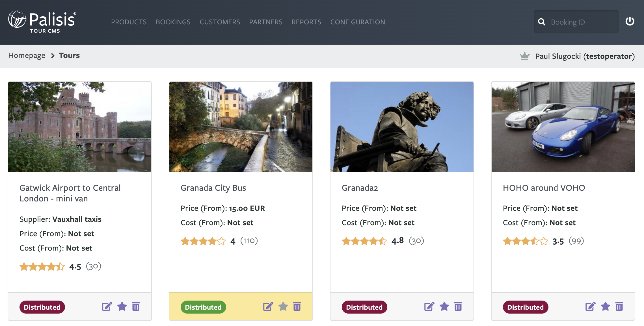Select the Customers menu item
644x326 pixels.
[x=220, y=22]
